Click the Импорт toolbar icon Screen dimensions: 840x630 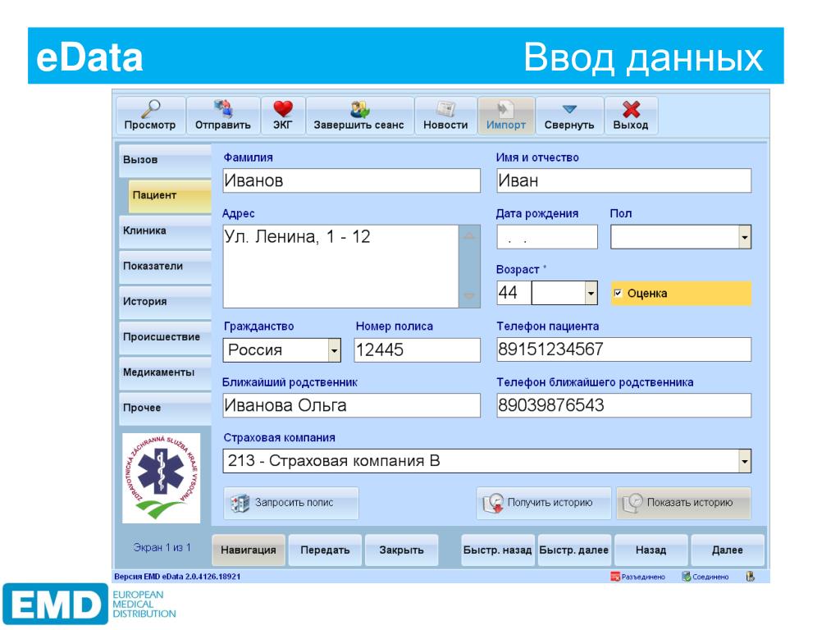pos(505,109)
